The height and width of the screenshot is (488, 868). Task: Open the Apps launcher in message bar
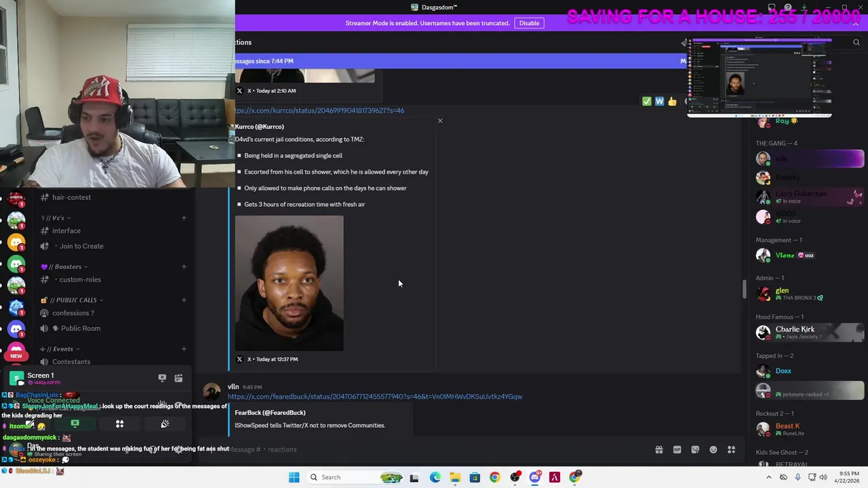(x=732, y=449)
